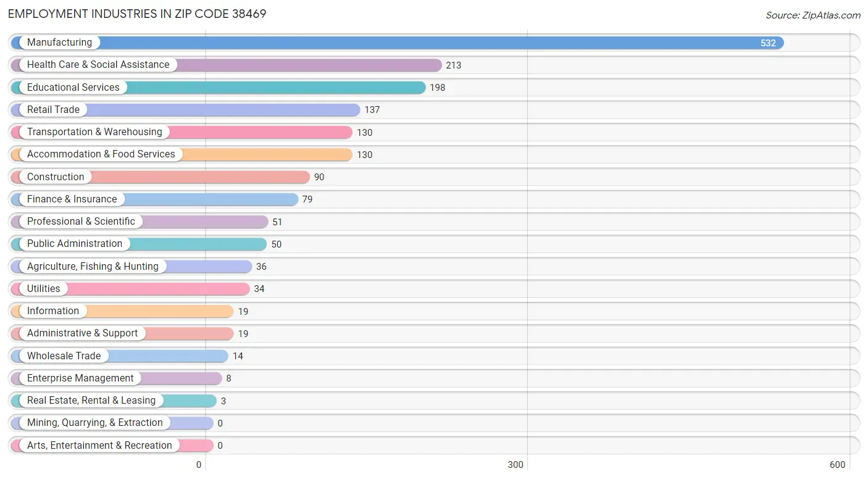868x479 pixels.
Task: Click the 36 value for Agriculture
Action: (261, 267)
